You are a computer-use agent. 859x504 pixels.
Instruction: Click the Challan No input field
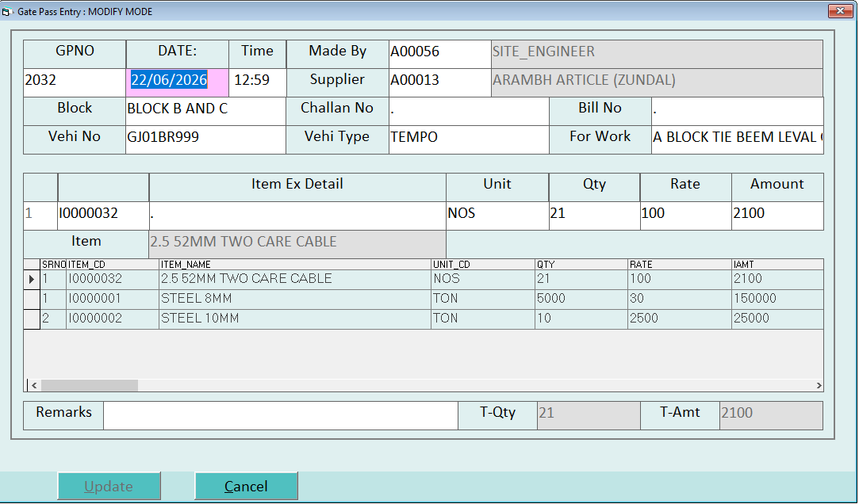point(469,111)
